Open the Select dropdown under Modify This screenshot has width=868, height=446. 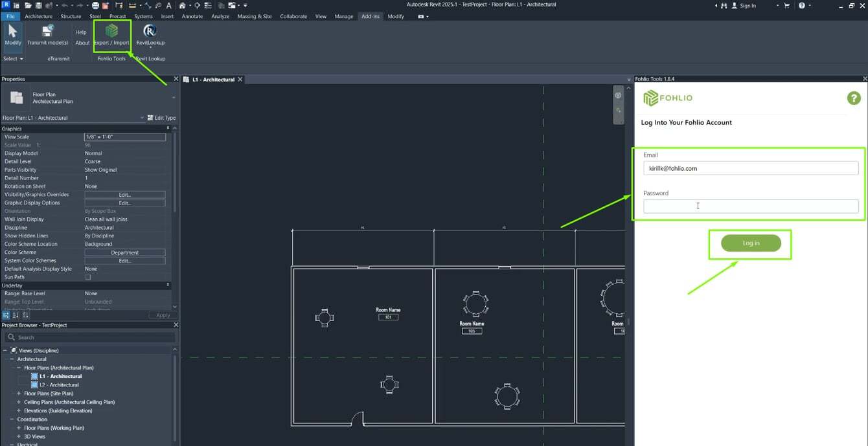tap(13, 59)
